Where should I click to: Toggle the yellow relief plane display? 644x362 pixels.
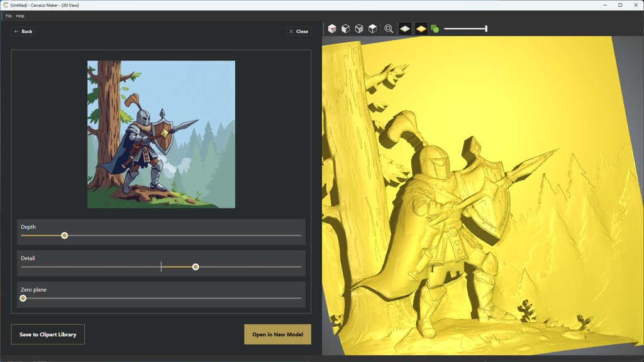click(421, 29)
